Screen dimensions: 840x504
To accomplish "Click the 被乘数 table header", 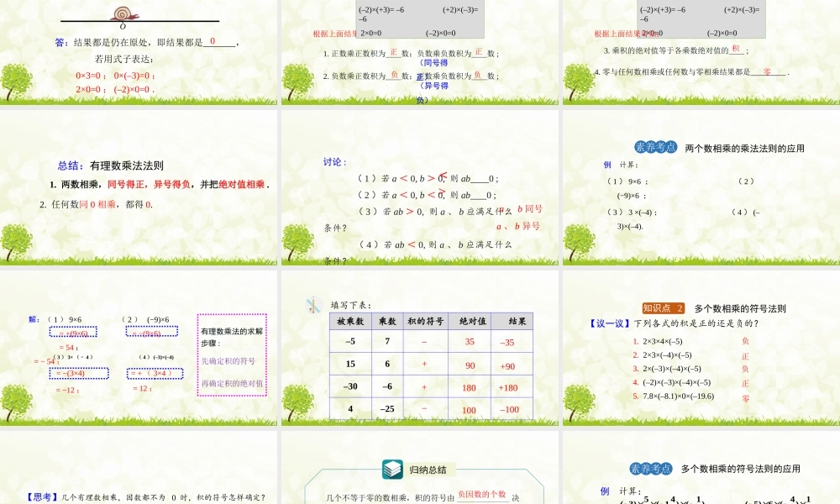I will pos(350,322).
